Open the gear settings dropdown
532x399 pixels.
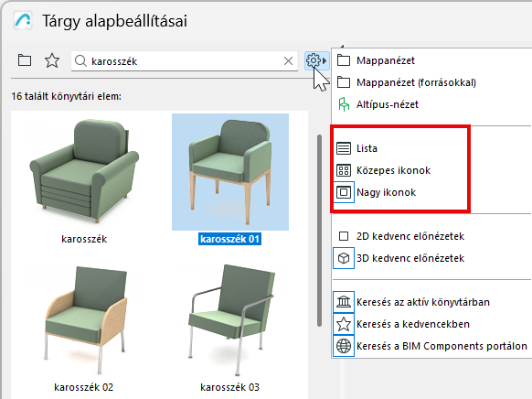tap(316, 61)
